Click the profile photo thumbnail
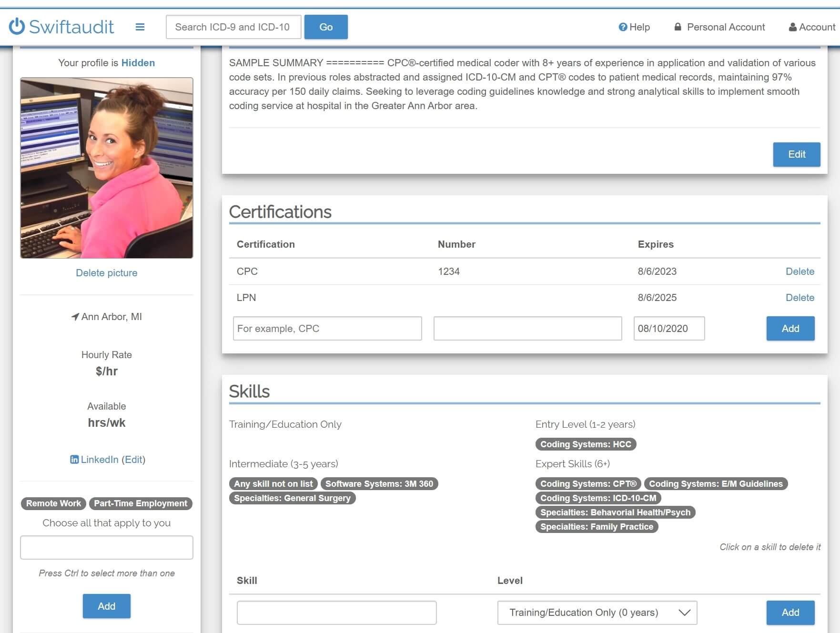 107,168
